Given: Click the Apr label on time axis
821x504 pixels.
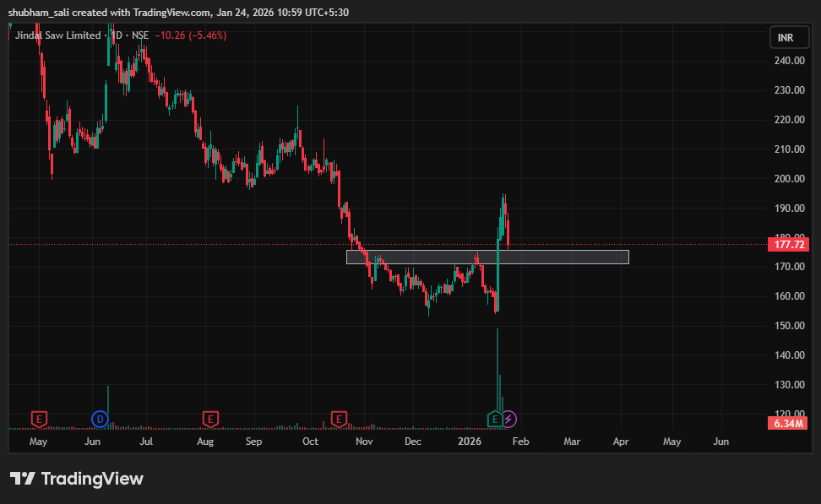Looking at the screenshot, I should click(621, 442).
